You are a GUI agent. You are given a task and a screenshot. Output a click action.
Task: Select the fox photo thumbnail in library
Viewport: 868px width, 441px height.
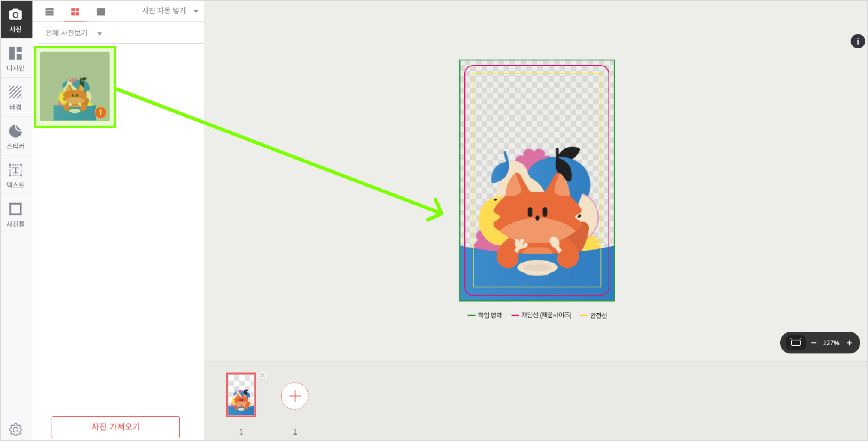click(75, 87)
